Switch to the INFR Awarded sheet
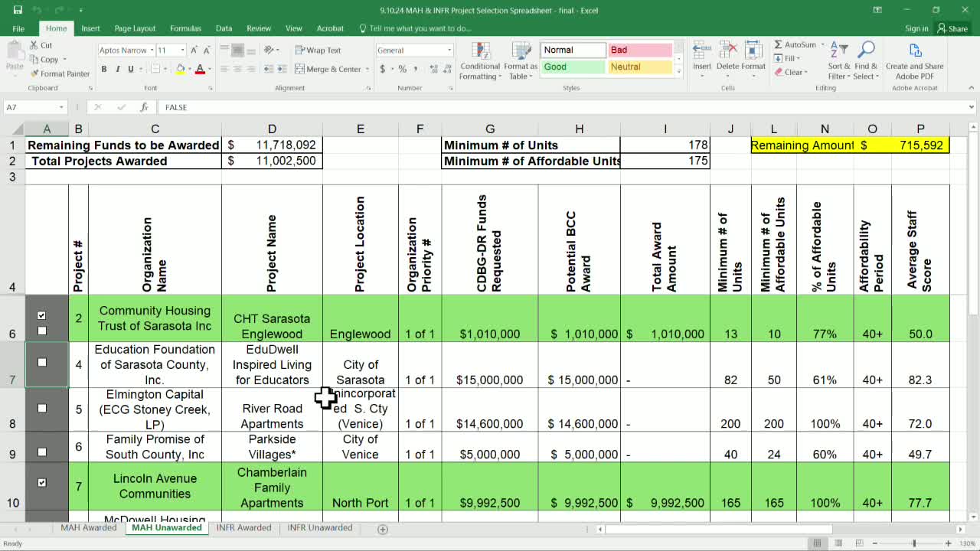 click(243, 528)
